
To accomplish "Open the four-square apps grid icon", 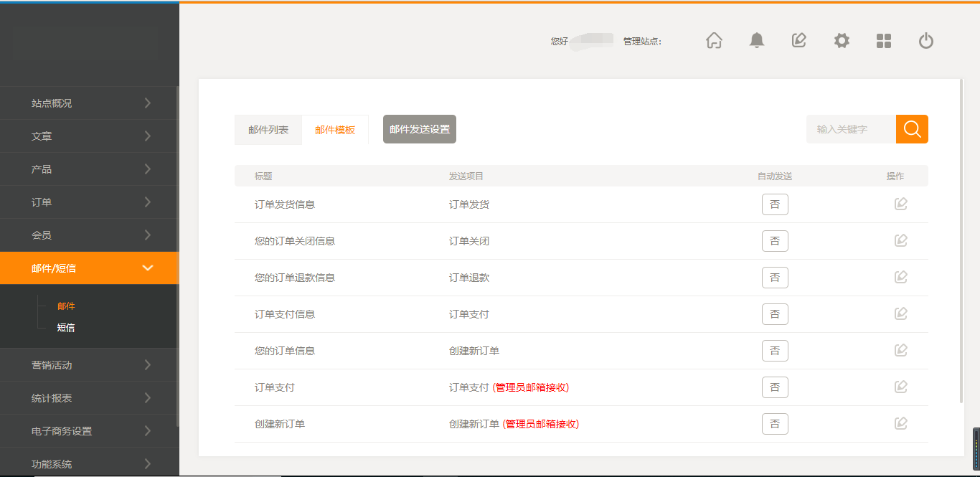I will pos(884,41).
